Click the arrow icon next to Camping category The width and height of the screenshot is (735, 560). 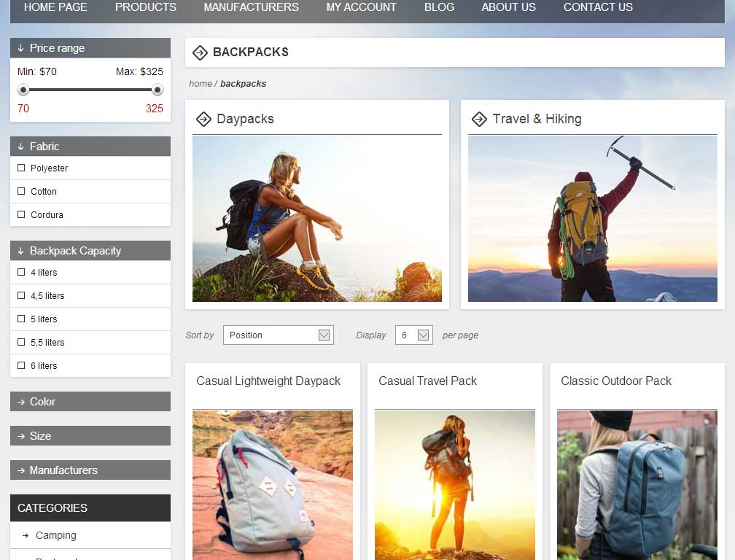(23, 534)
